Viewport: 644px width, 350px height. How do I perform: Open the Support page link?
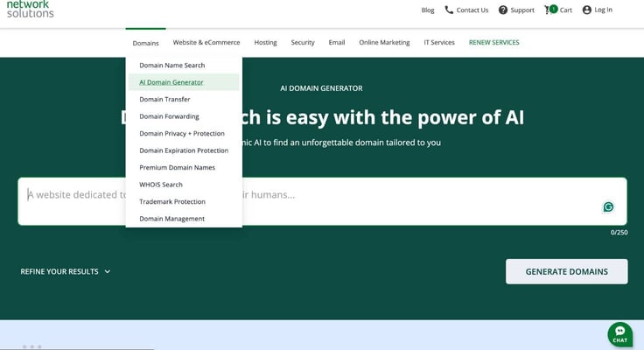pyautogui.click(x=522, y=10)
